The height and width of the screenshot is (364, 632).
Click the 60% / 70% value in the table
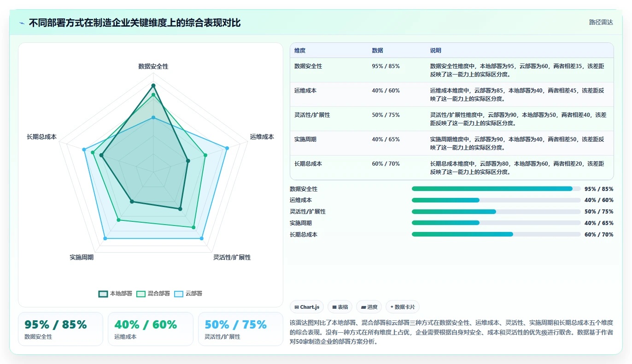386,164
